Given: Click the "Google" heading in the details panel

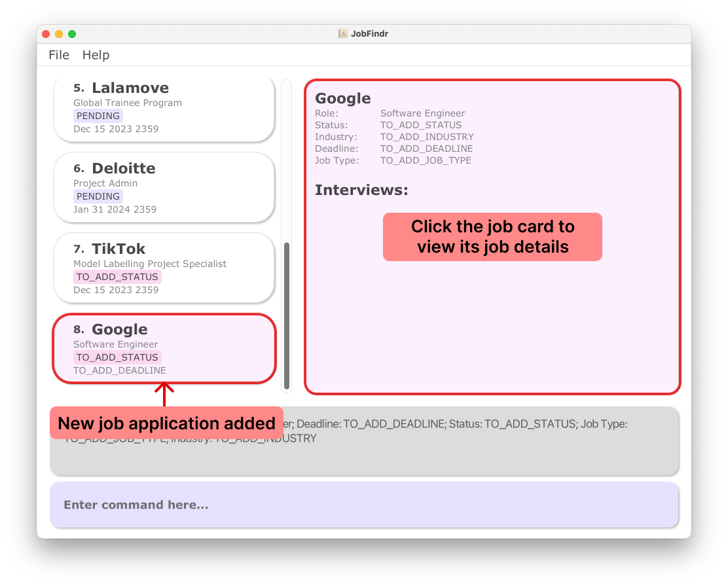Looking at the screenshot, I should [x=342, y=98].
